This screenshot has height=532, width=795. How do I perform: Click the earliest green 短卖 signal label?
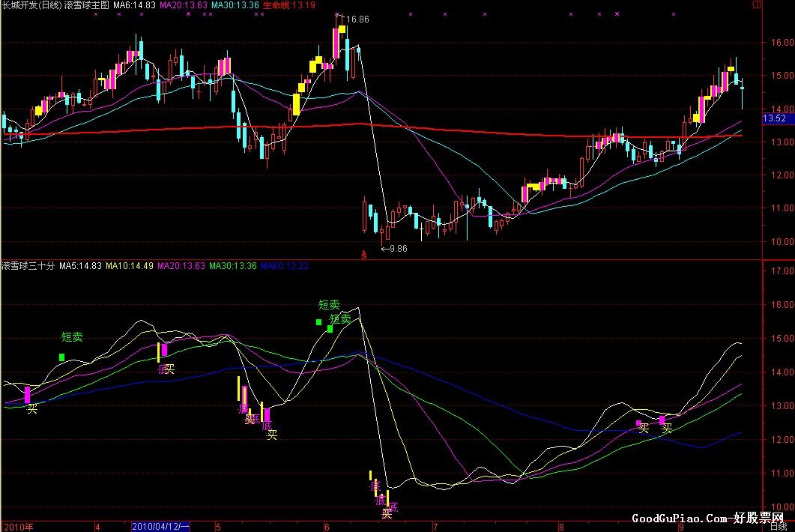72,336
